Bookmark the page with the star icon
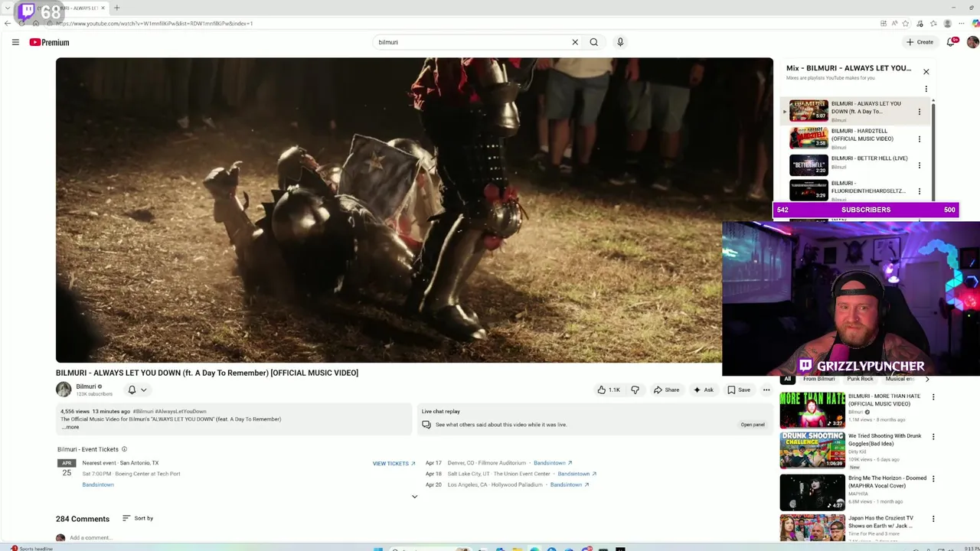This screenshot has width=980, height=551. tap(906, 23)
